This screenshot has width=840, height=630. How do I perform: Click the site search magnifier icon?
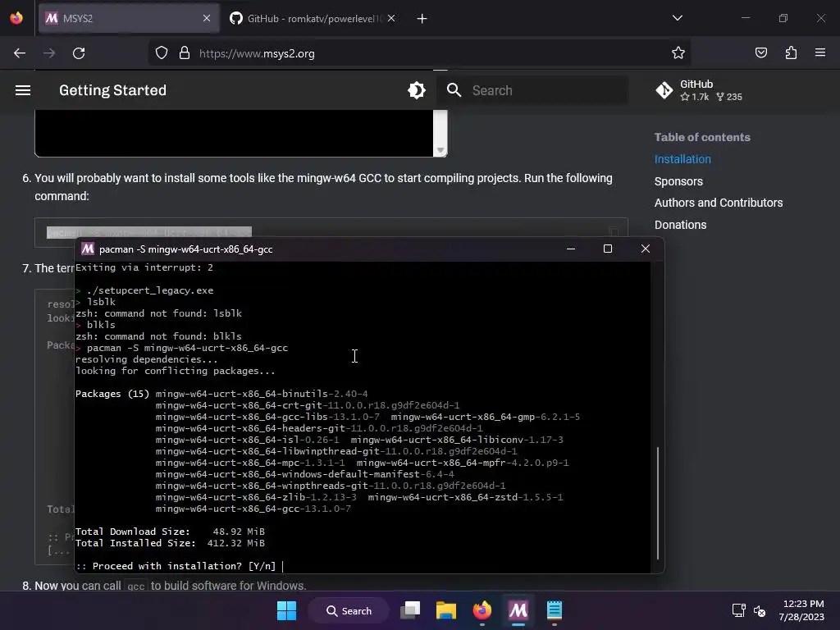[454, 90]
